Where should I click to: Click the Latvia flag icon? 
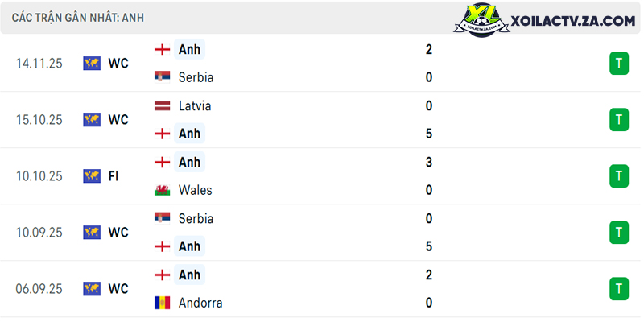tap(163, 106)
